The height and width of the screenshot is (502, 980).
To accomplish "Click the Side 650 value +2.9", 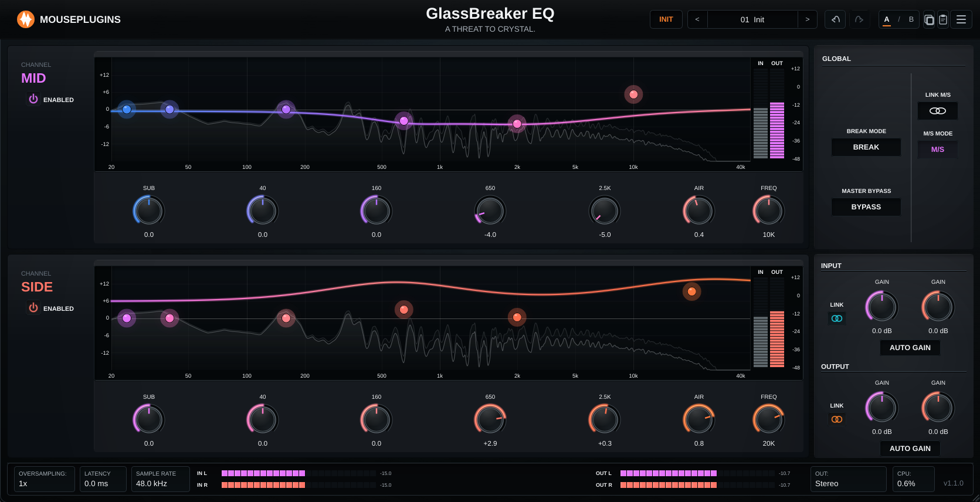I will (490, 443).
